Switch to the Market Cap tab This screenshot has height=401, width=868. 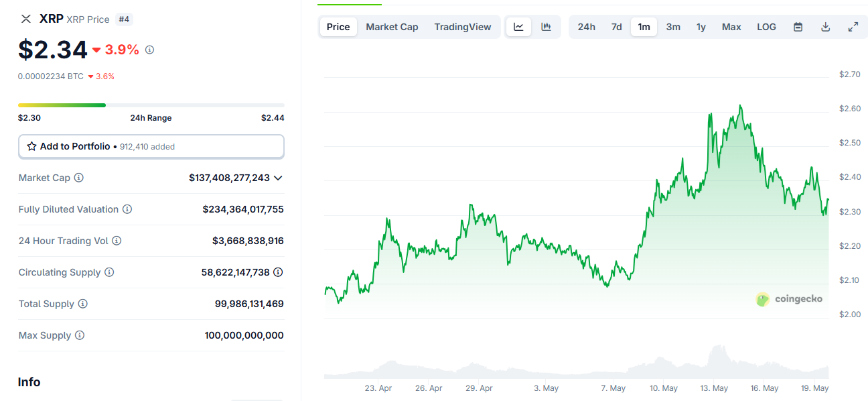(392, 27)
